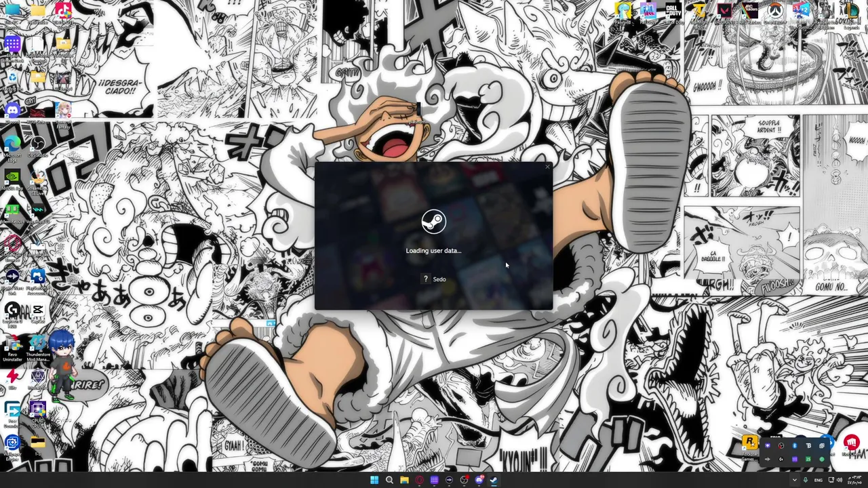Launch Fall Guys desktop shortcut
Viewport: 868px width, 488px height.
click(x=648, y=12)
